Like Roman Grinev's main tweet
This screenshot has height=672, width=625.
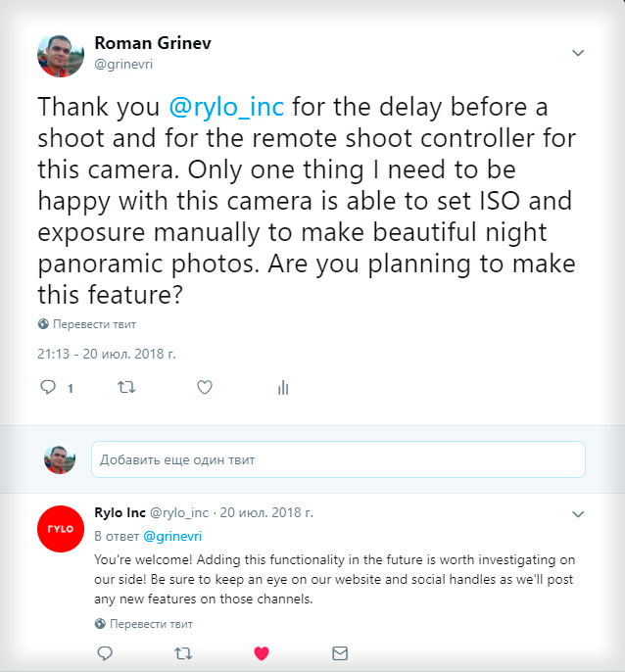coord(205,388)
